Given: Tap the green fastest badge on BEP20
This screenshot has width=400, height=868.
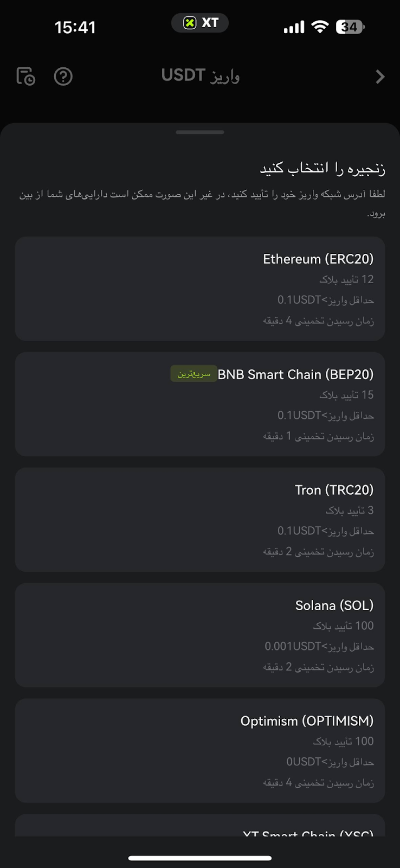Looking at the screenshot, I should pos(193,374).
